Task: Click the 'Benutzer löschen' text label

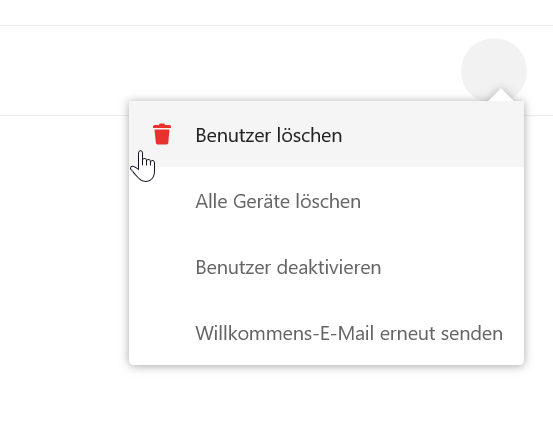Action: coord(269,135)
